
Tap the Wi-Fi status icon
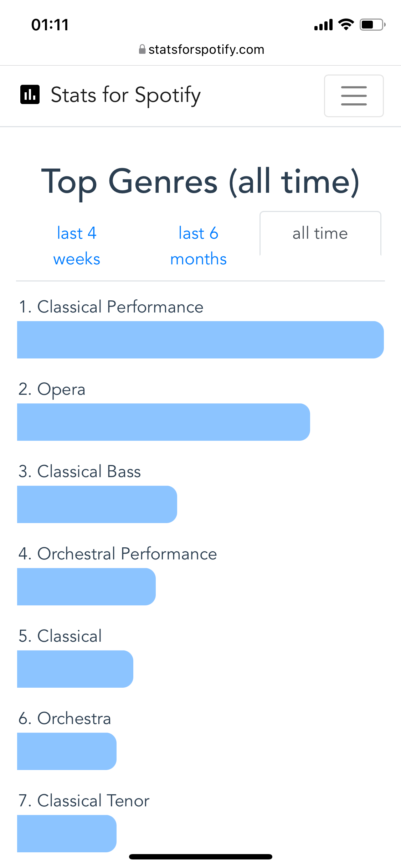(x=346, y=25)
